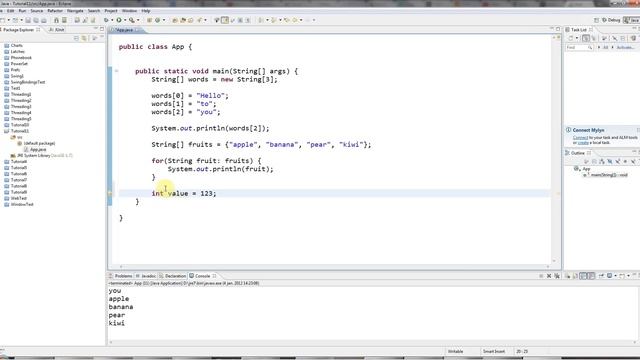This screenshot has height=360, width=640.
Task: Open the Window menu
Action: (x=129, y=11)
